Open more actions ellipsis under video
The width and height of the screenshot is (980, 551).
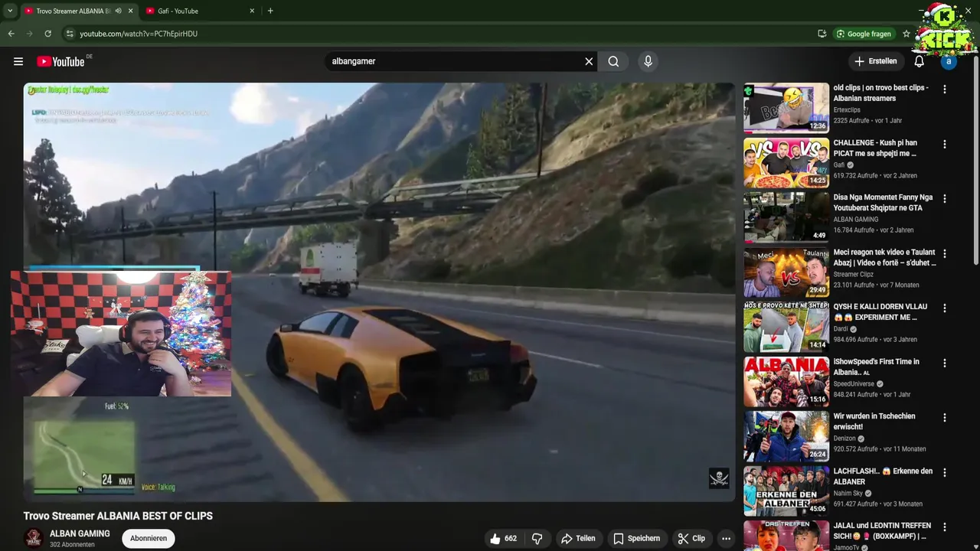tap(726, 539)
